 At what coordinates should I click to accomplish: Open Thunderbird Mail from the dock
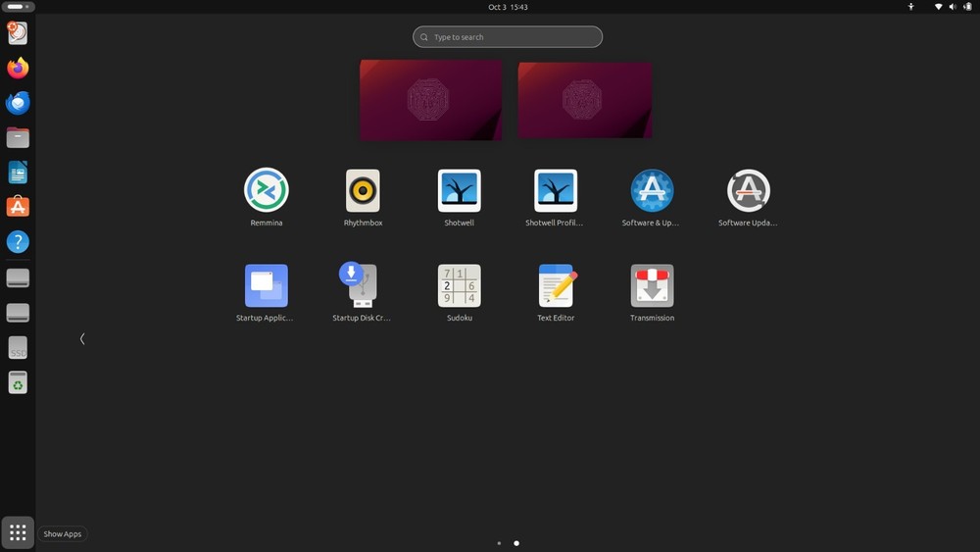(18, 103)
